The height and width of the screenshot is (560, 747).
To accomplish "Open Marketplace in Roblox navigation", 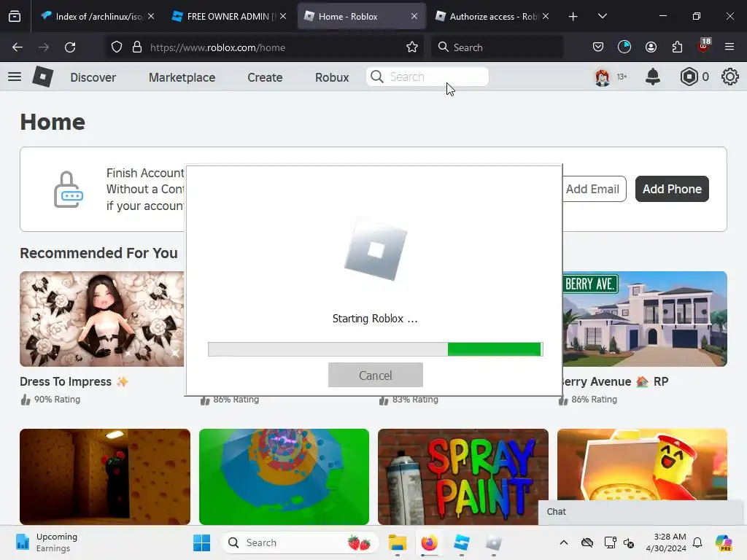I will tap(182, 77).
